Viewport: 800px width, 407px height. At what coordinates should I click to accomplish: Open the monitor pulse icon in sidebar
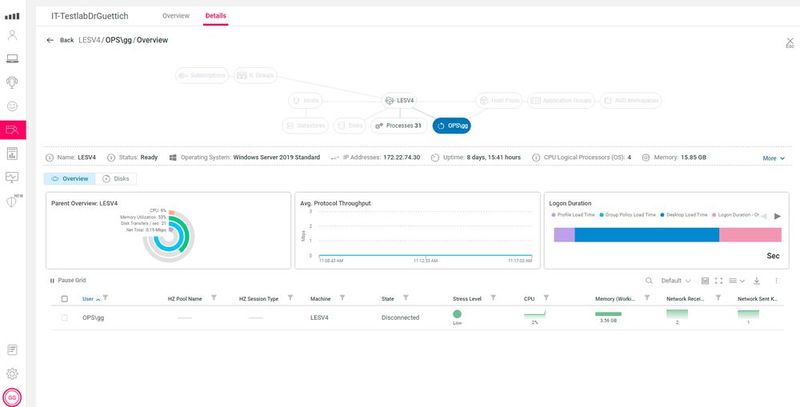pyautogui.click(x=12, y=177)
